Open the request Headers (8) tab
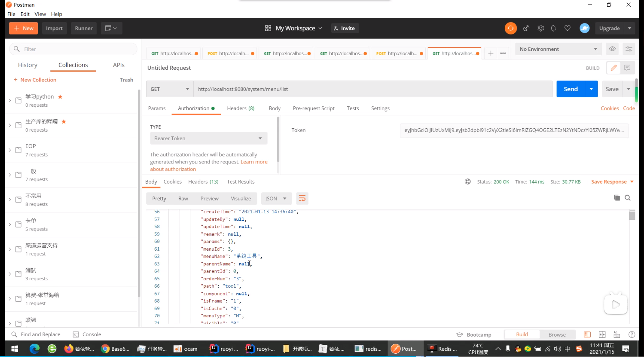The height and width of the screenshot is (357, 644). point(241,108)
